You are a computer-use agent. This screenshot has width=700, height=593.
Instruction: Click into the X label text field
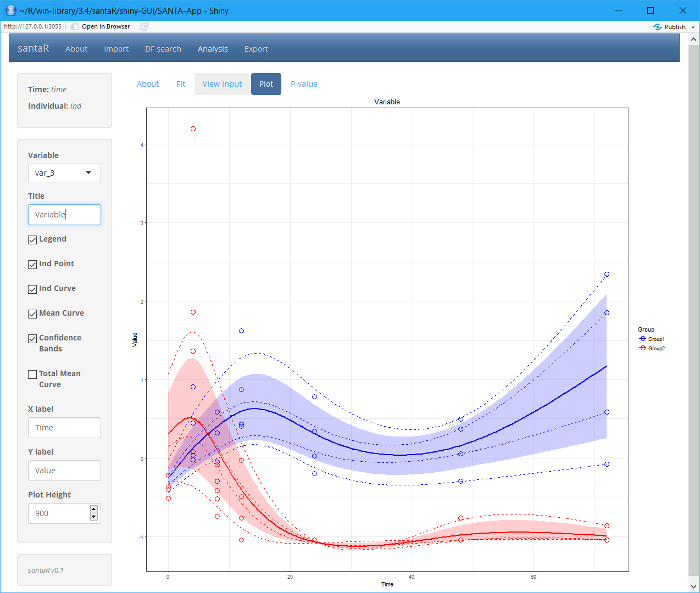coord(64,428)
